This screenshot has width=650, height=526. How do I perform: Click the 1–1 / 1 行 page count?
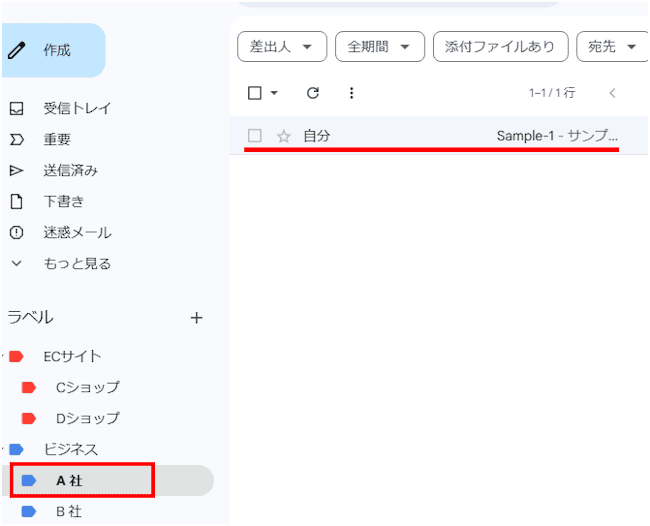[x=552, y=93]
